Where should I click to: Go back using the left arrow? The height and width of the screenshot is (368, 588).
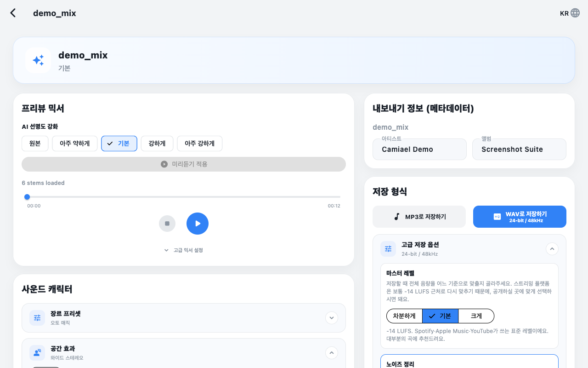coord(13,13)
